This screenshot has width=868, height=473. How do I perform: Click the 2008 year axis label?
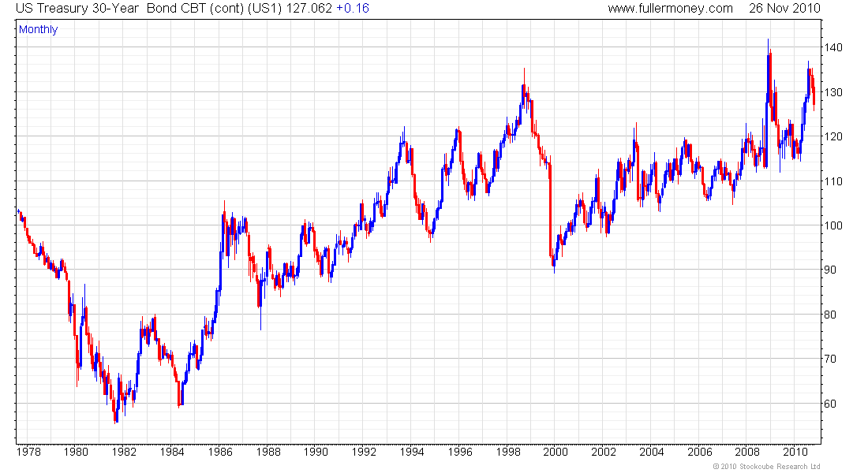pyautogui.click(x=748, y=452)
